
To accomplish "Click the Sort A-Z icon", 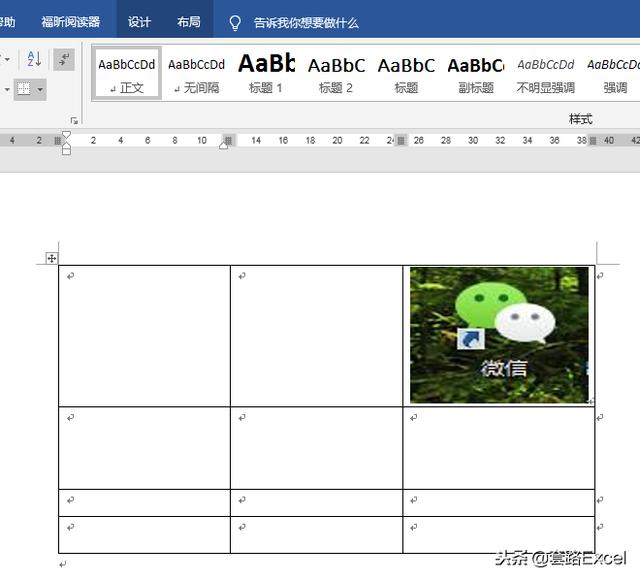I will click(33, 60).
